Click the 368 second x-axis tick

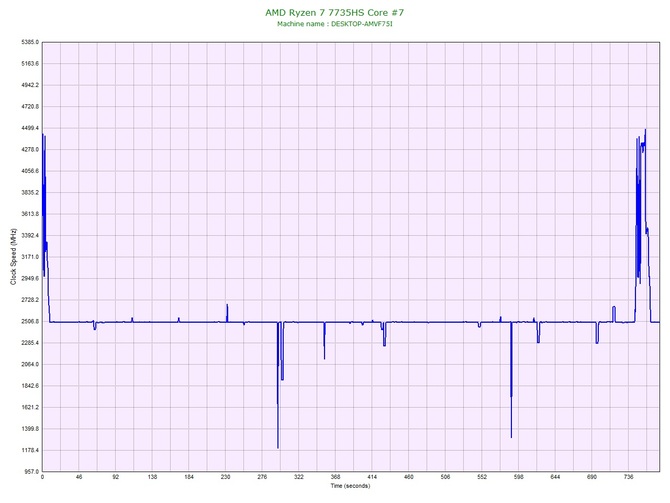click(x=335, y=478)
